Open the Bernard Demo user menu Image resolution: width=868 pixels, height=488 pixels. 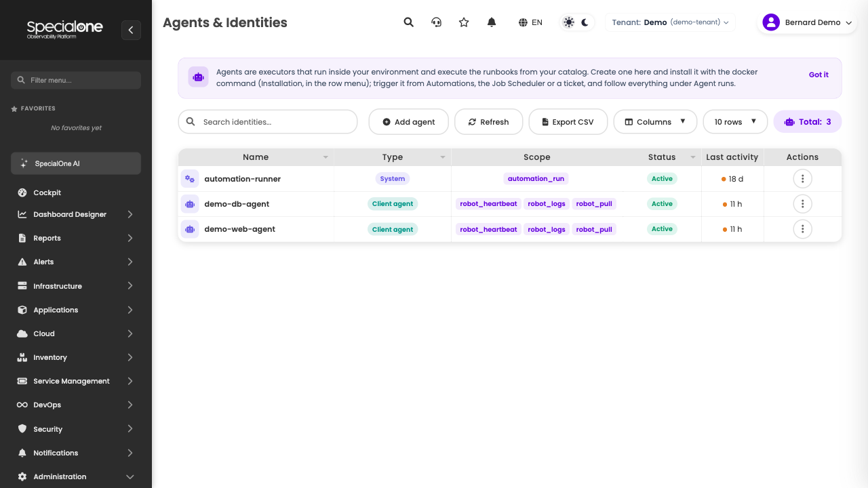807,22
